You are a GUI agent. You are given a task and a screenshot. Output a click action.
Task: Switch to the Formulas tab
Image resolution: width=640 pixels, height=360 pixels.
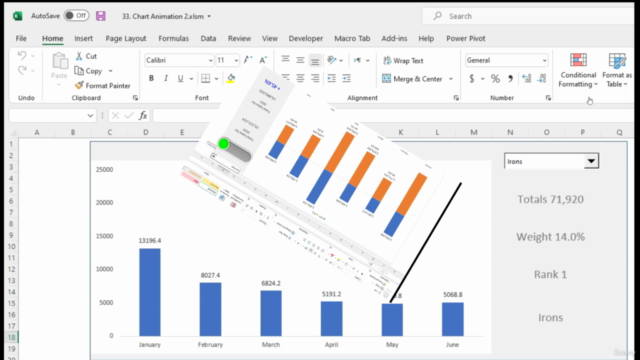[173, 38]
